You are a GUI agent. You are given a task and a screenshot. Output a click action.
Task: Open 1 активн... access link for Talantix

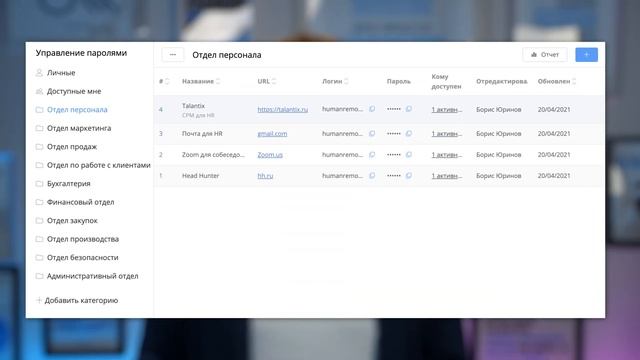pos(447,109)
